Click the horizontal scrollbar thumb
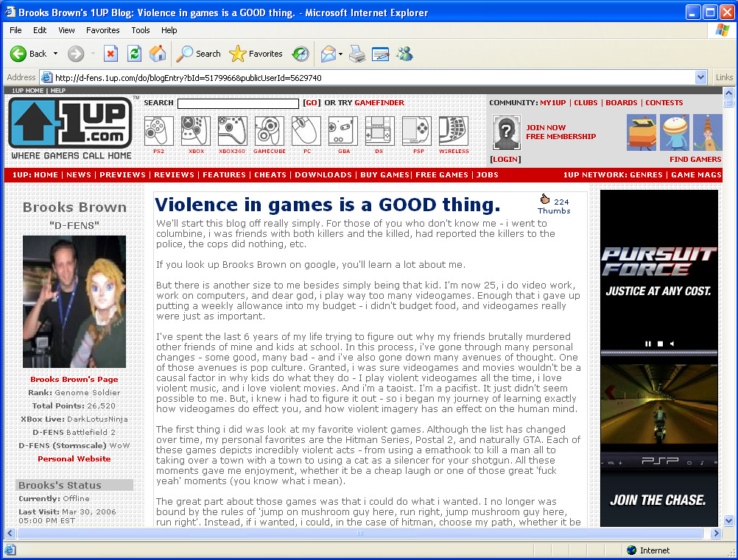 click(359, 534)
